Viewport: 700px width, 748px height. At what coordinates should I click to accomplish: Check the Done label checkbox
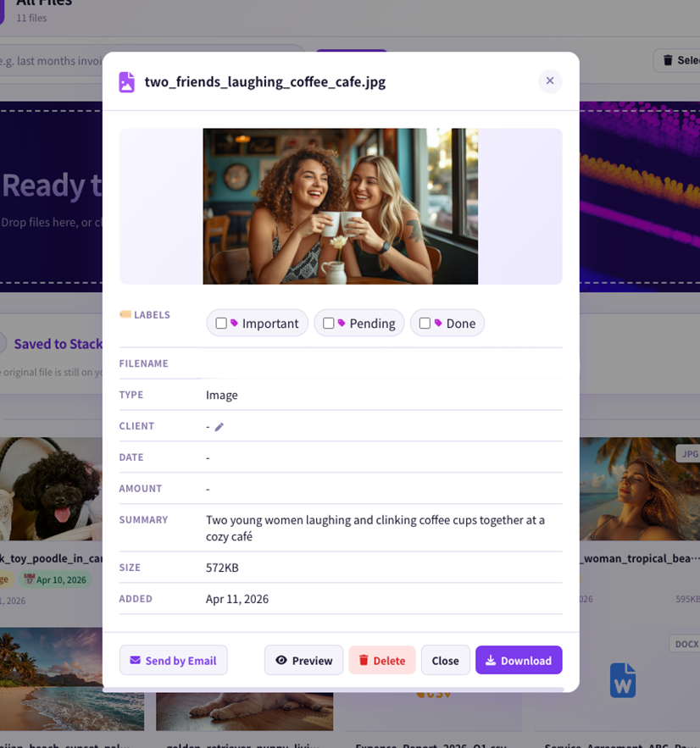[425, 323]
